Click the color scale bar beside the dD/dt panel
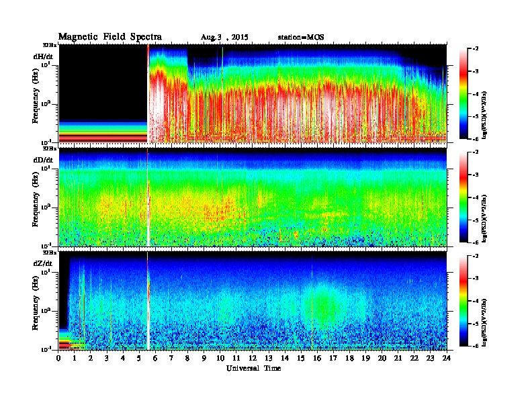Viewport: 532px width, 411px height. (463, 197)
